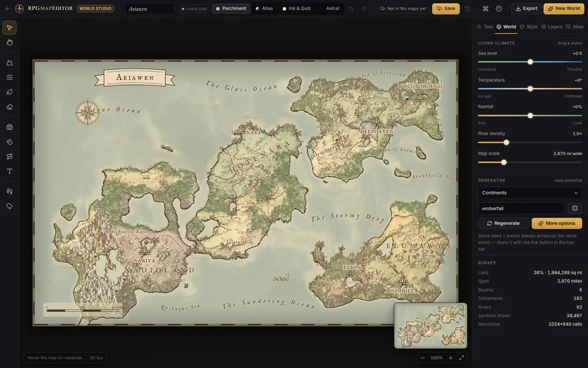Select the Atlas map style
The height and width of the screenshot is (368, 588).
click(x=265, y=9)
